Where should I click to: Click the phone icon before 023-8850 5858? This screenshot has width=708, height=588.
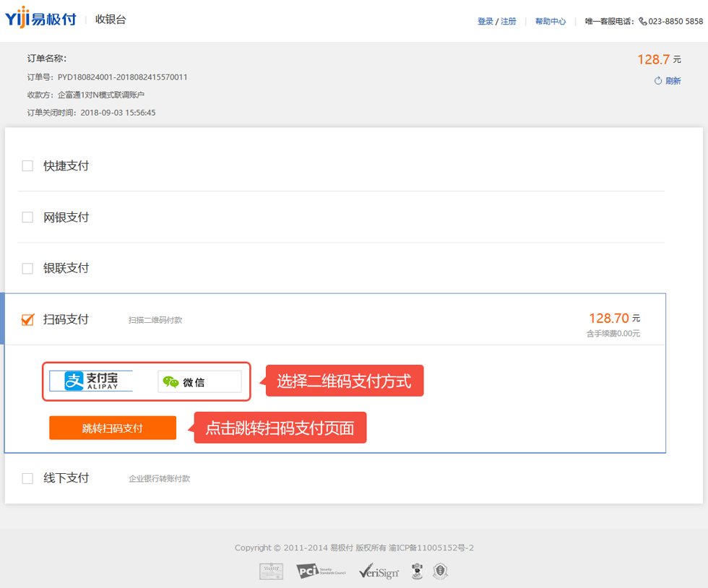[x=642, y=21]
